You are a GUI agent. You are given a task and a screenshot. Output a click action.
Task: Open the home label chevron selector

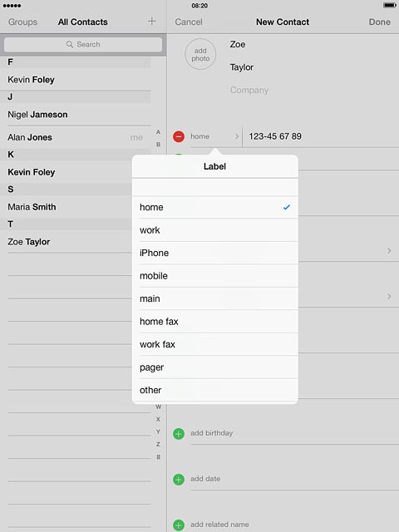(x=237, y=136)
